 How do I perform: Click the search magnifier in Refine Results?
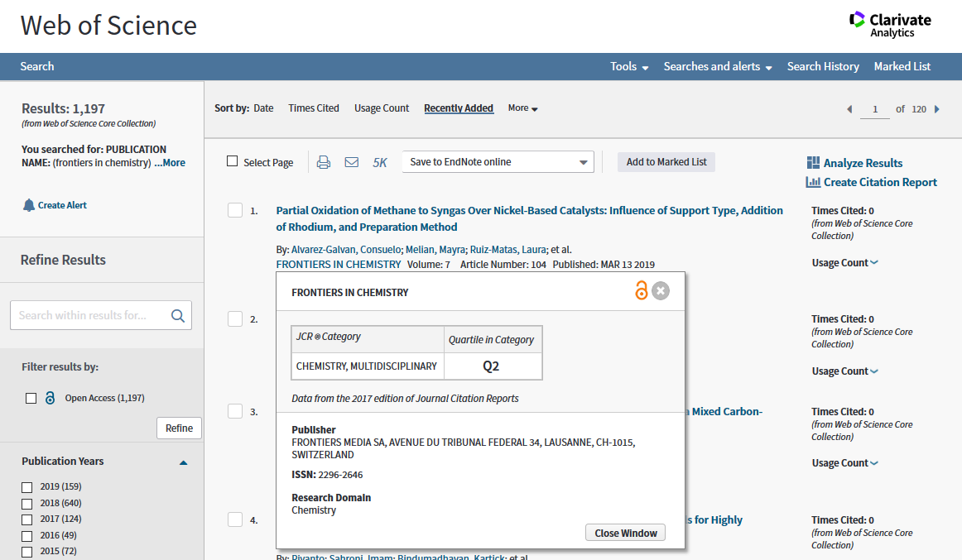(178, 315)
